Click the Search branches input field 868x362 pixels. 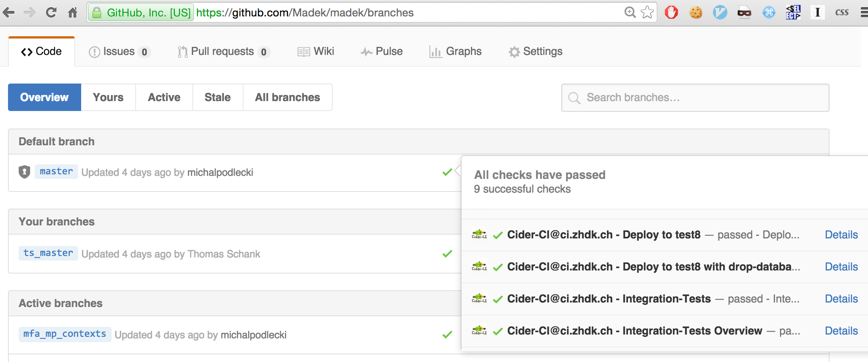(x=695, y=98)
